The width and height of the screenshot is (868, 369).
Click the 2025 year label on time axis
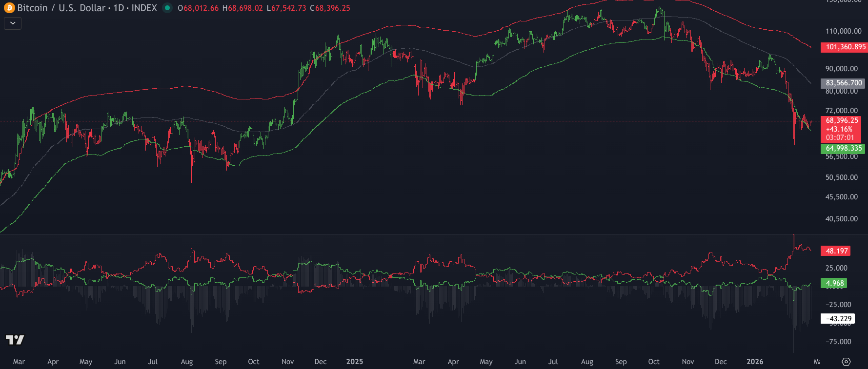pos(355,362)
